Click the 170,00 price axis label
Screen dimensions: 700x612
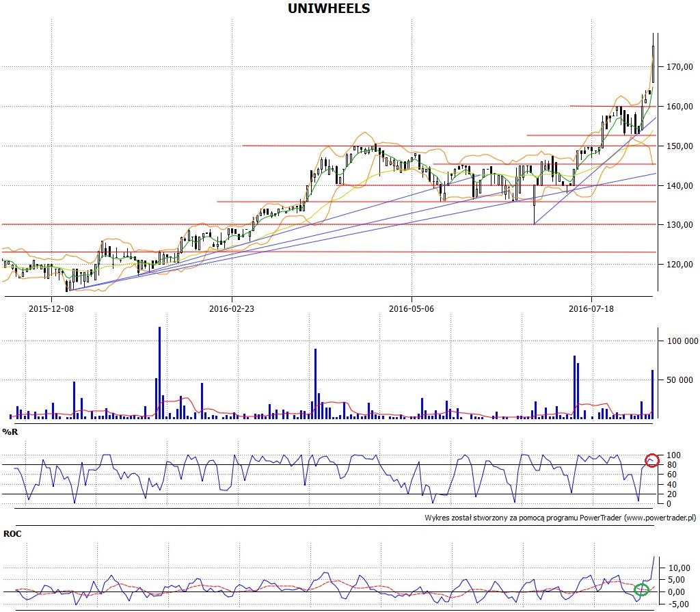tap(680, 67)
